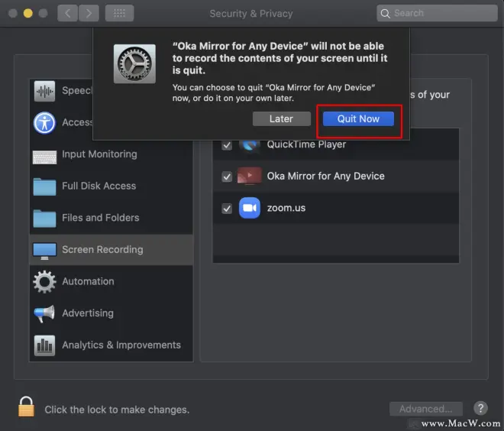Click the QuickTime Player app icon
Viewport: 504px width, 431px height.
pos(250,146)
